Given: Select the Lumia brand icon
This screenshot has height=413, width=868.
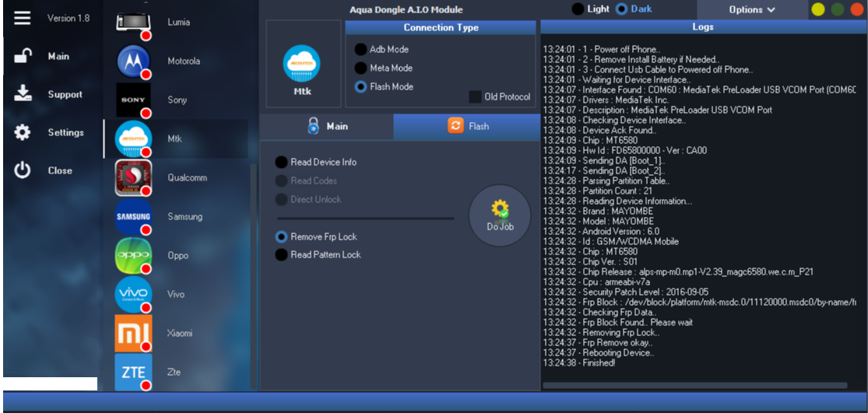Looking at the screenshot, I should click(x=133, y=22).
